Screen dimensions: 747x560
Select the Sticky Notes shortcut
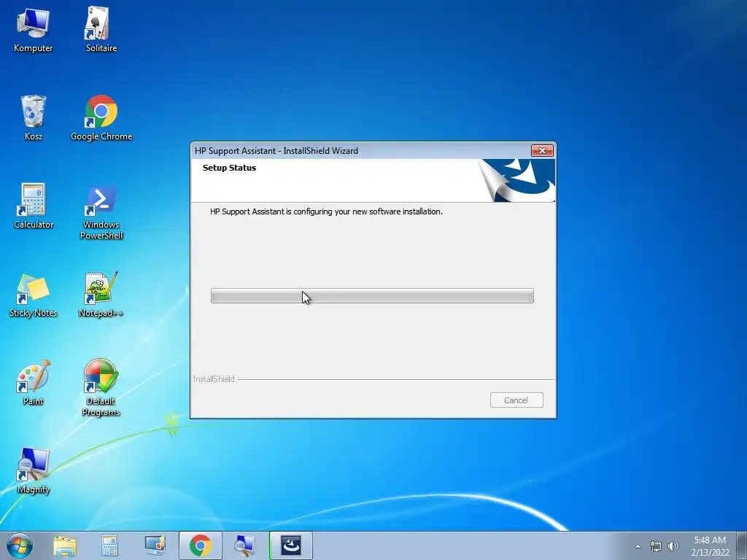coord(34,295)
